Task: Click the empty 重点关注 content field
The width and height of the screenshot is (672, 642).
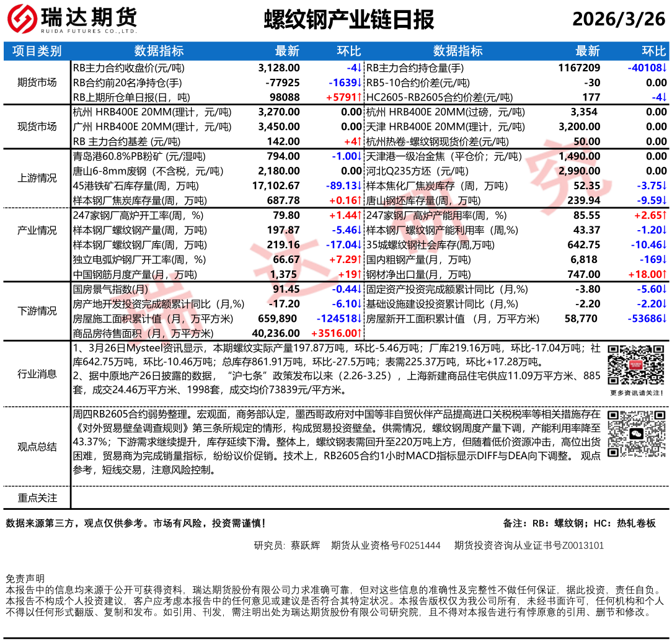Action: coord(369,498)
